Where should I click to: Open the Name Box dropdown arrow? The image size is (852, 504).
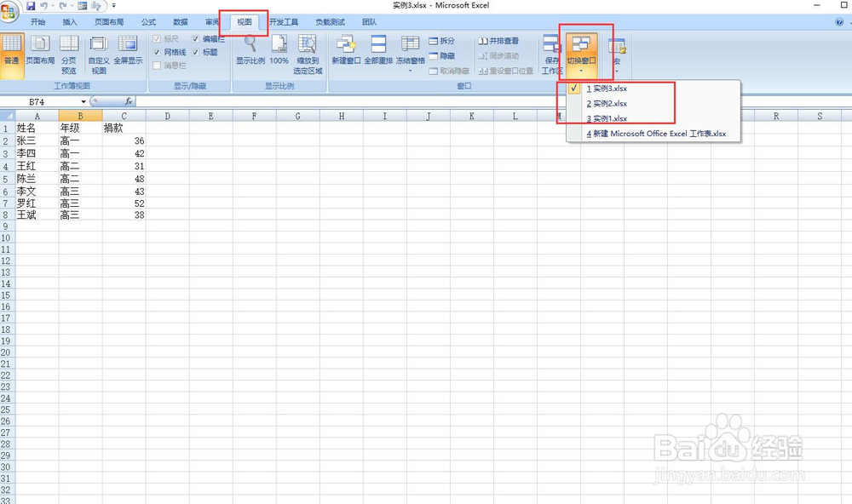[x=83, y=101]
